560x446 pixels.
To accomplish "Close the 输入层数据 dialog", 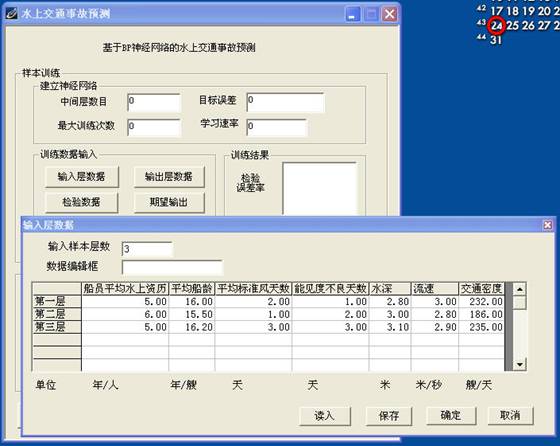I will (x=548, y=225).
